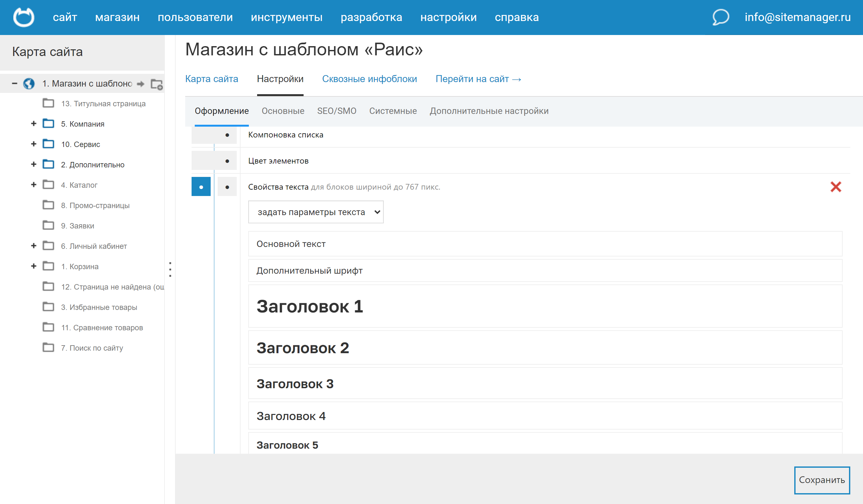The height and width of the screenshot is (504, 863).
Task: Click folder icon of Страница не найдена
Action: 48,286
